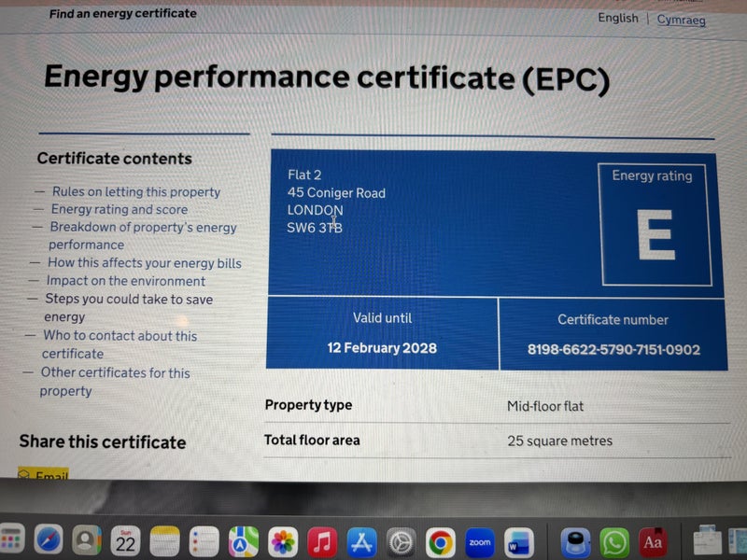Switch language to Cymraeg
The image size is (747, 560).
click(681, 20)
